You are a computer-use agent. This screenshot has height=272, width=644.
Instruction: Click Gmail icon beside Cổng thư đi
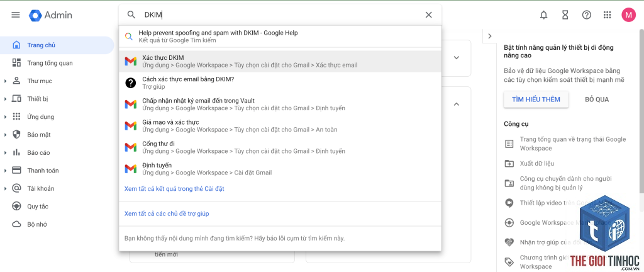[131, 147]
